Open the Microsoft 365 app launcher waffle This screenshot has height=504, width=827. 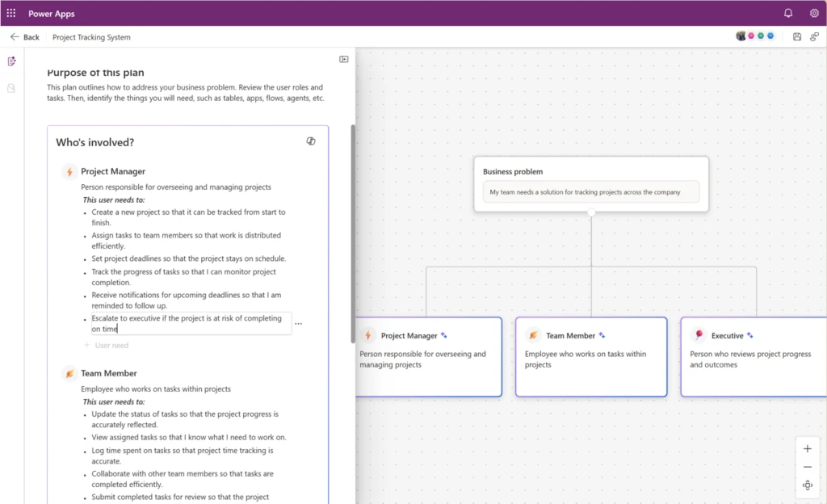10,13
